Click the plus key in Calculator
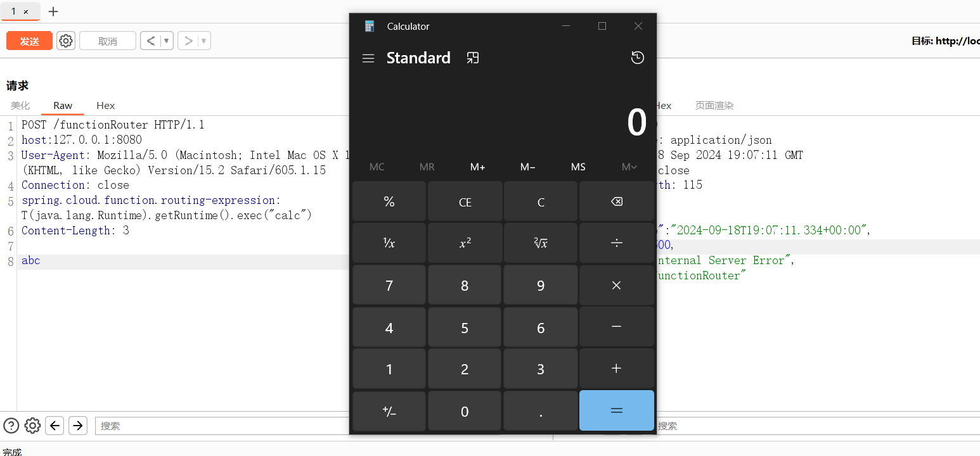Screen dimensions: 980x456 click(616, 369)
